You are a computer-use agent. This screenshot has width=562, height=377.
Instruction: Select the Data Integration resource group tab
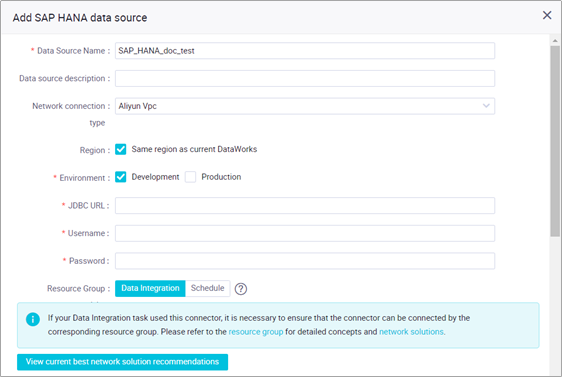click(150, 288)
